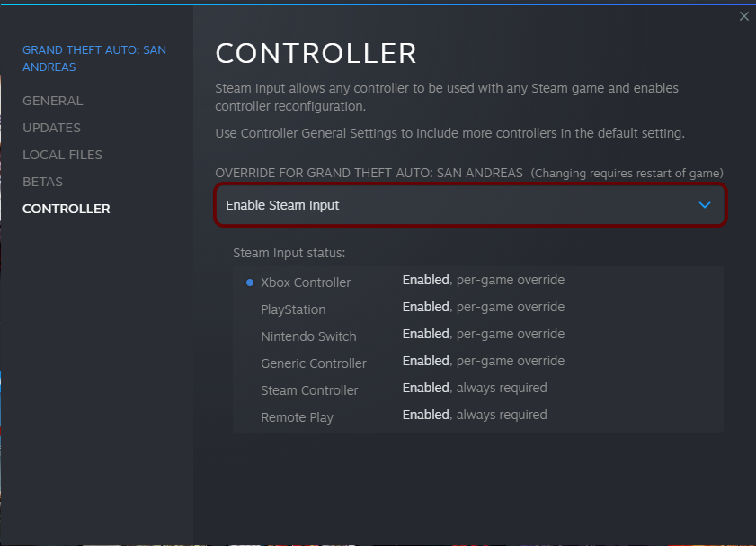Viewport: 756px width, 546px height.
Task: Open the Controller General Settings link
Action: click(319, 133)
